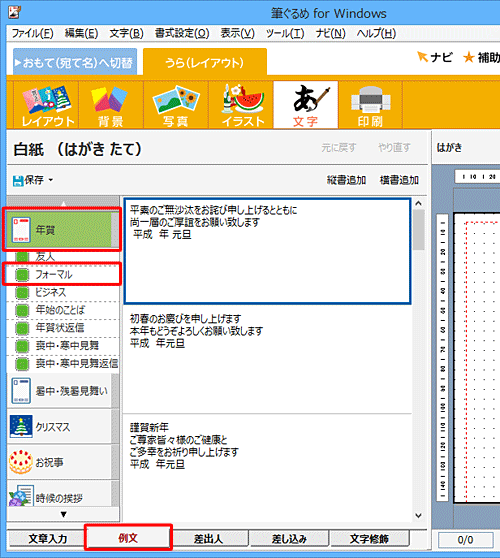Image resolution: width=500 pixels, height=558 pixels.
Task: Open the レイアウト layout icon
Action: point(46,105)
